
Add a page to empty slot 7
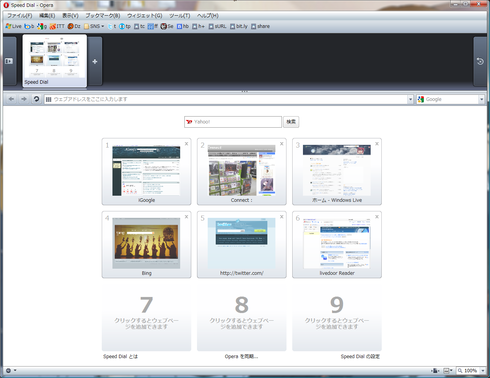pos(146,317)
